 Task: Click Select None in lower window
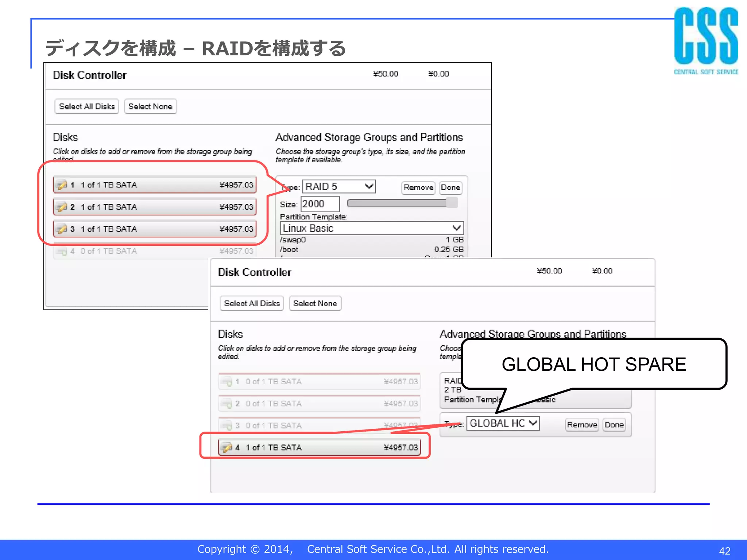[x=315, y=303]
